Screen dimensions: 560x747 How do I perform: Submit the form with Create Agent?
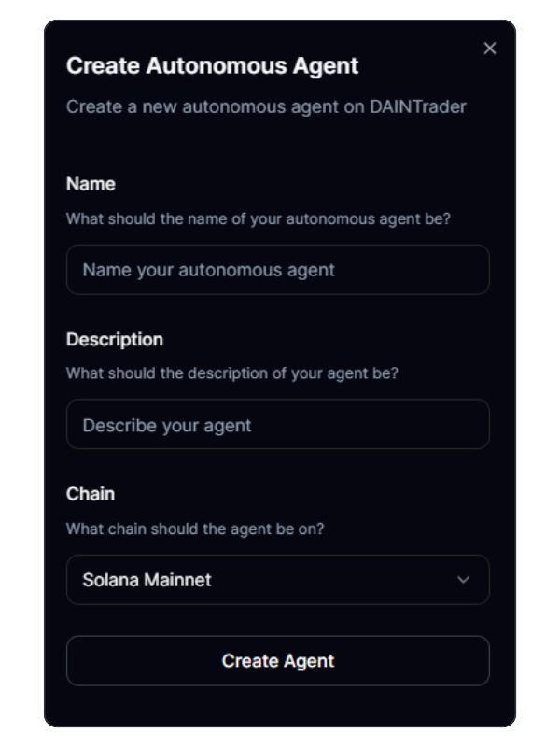click(x=277, y=661)
